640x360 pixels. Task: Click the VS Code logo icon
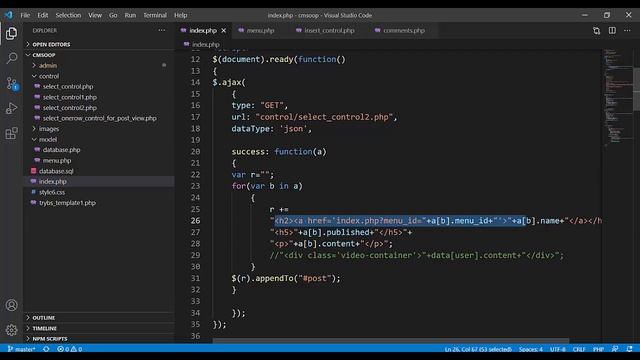click(9, 15)
